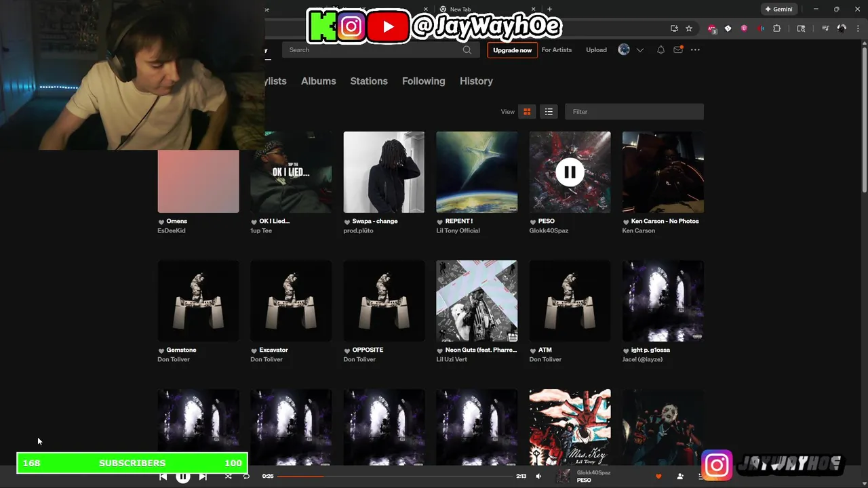Image resolution: width=868 pixels, height=488 pixels.
Task: Click the red speaker extension icon
Action: 761,28
